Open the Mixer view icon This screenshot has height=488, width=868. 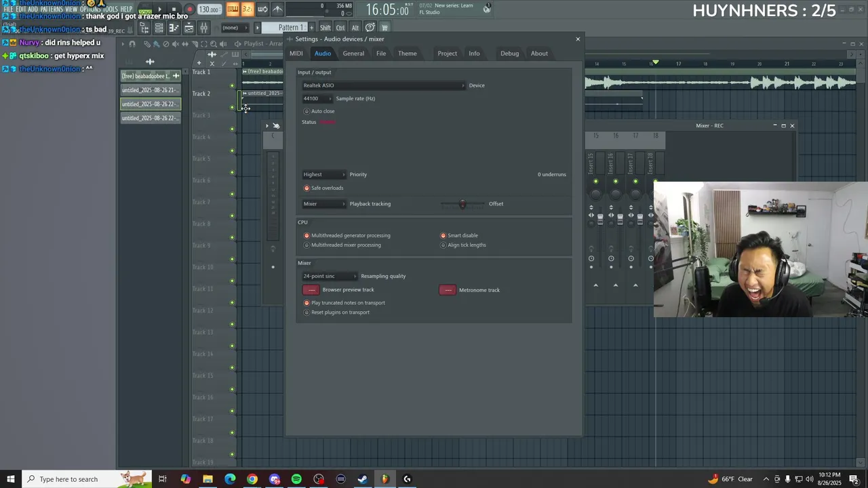pyautogui.click(x=204, y=28)
